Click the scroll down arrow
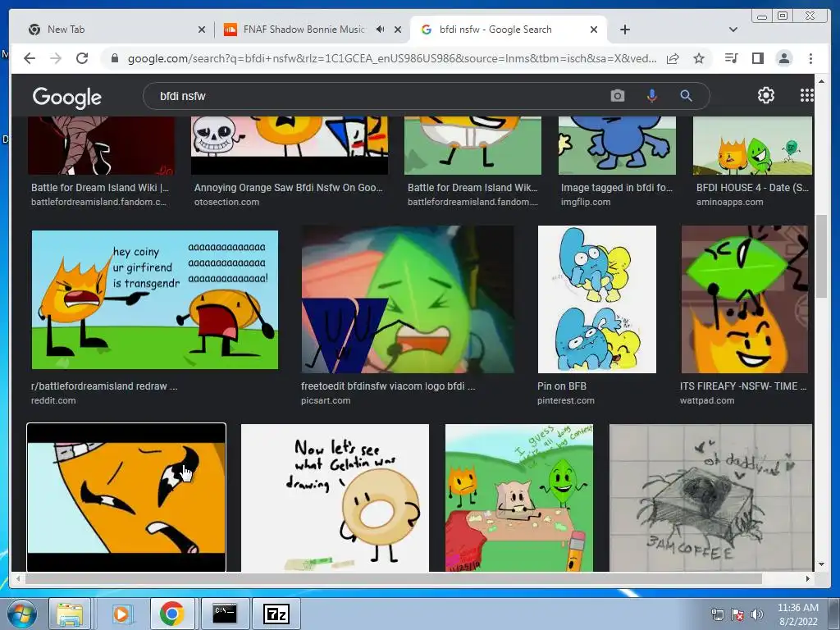 [x=821, y=564]
